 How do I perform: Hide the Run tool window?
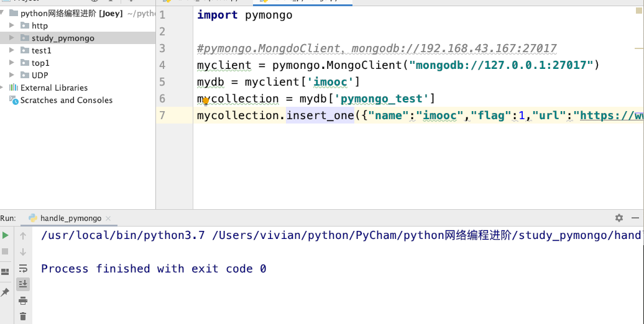point(635,218)
